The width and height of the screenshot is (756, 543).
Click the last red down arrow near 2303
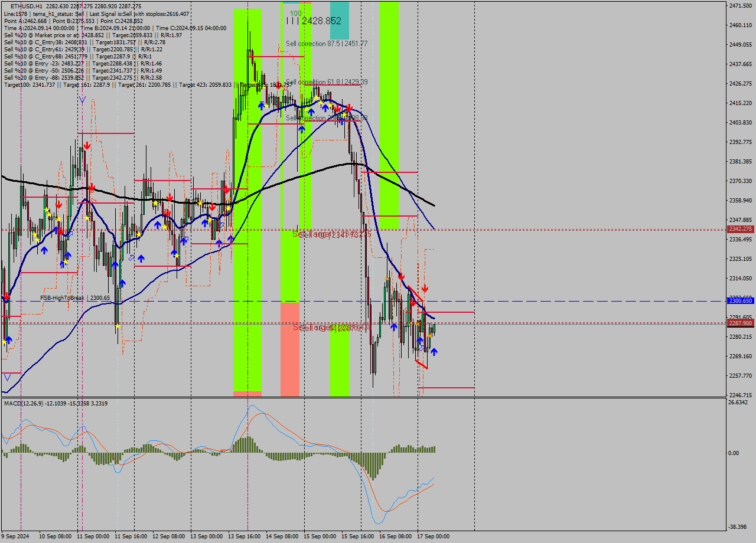425,289
